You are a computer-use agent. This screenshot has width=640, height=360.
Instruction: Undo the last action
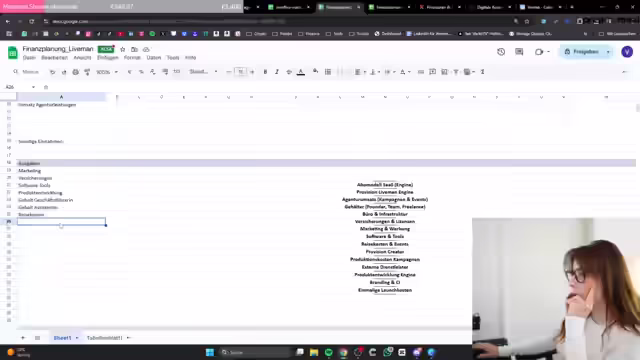click(x=53, y=72)
